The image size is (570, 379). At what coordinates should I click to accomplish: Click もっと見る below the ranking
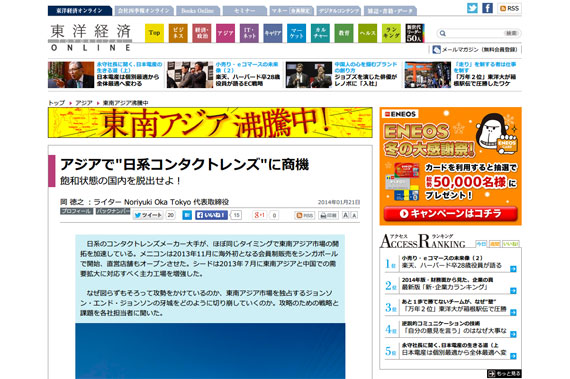tap(505, 374)
